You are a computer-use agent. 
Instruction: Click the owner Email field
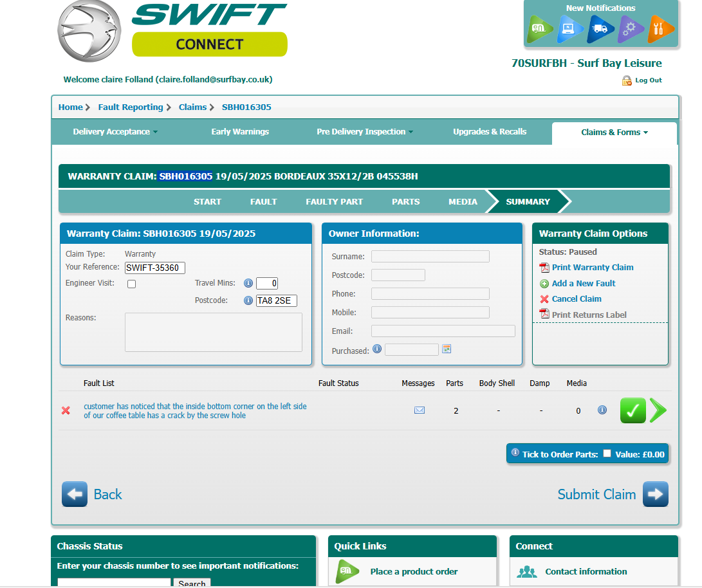443,331
